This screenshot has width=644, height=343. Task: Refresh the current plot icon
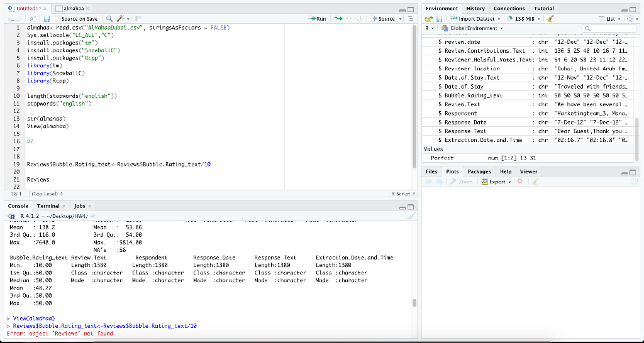pyautogui.click(x=634, y=182)
